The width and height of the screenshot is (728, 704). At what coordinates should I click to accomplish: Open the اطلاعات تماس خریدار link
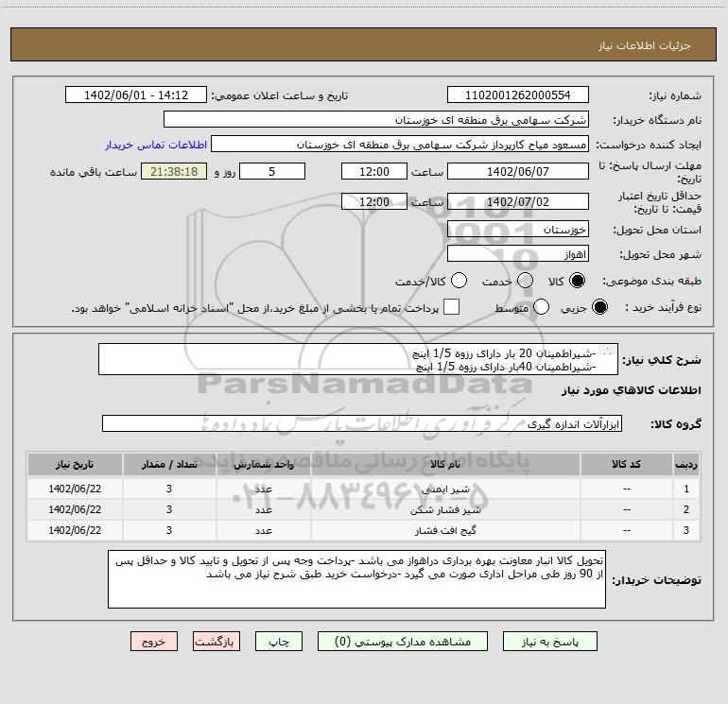pos(156,145)
